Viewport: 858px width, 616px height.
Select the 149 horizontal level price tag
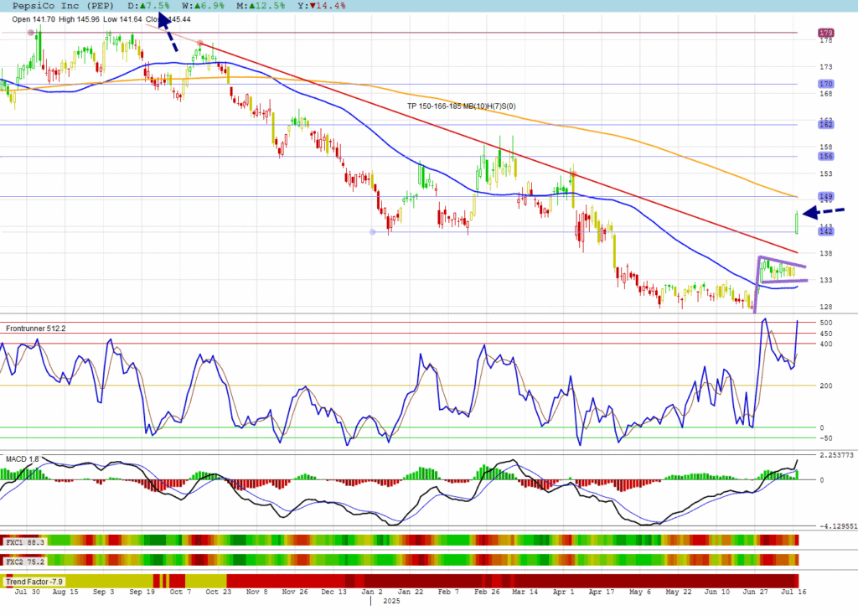(x=825, y=196)
